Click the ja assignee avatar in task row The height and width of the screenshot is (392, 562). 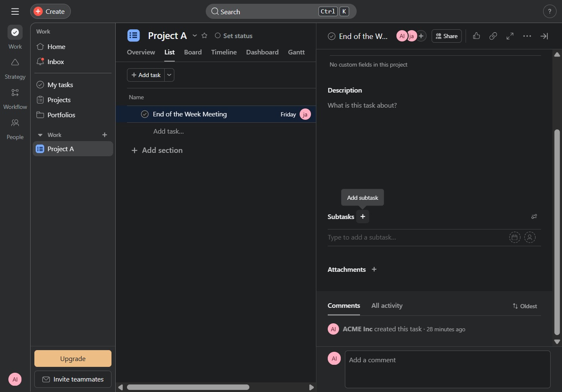pyautogui.click(x=305, y=114)
